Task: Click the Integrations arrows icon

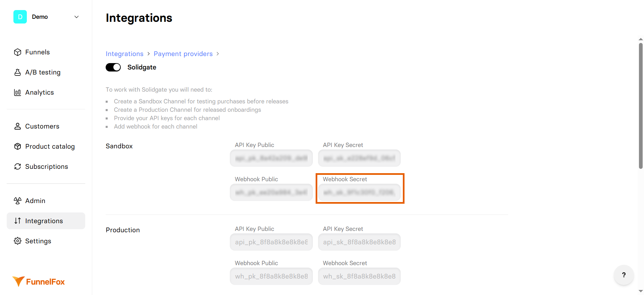Action: [x=17, y=221]
